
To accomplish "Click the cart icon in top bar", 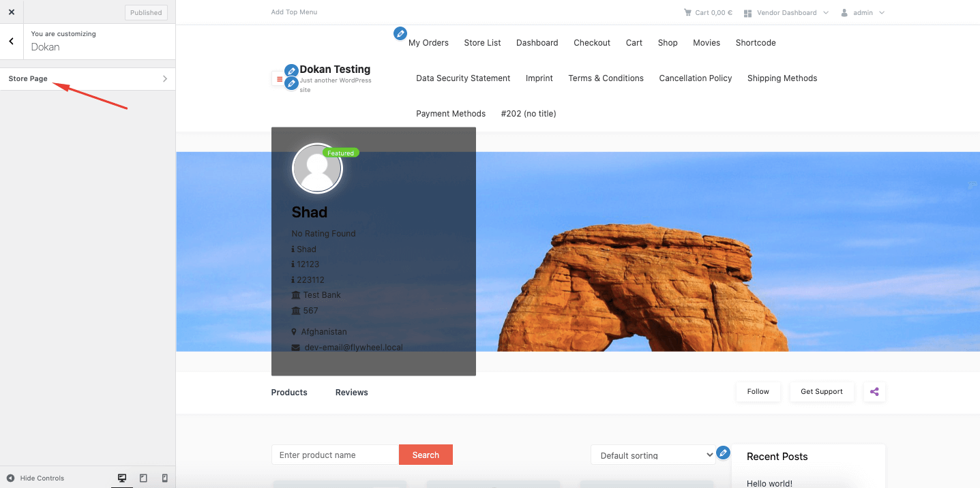I will pos(687,12).
